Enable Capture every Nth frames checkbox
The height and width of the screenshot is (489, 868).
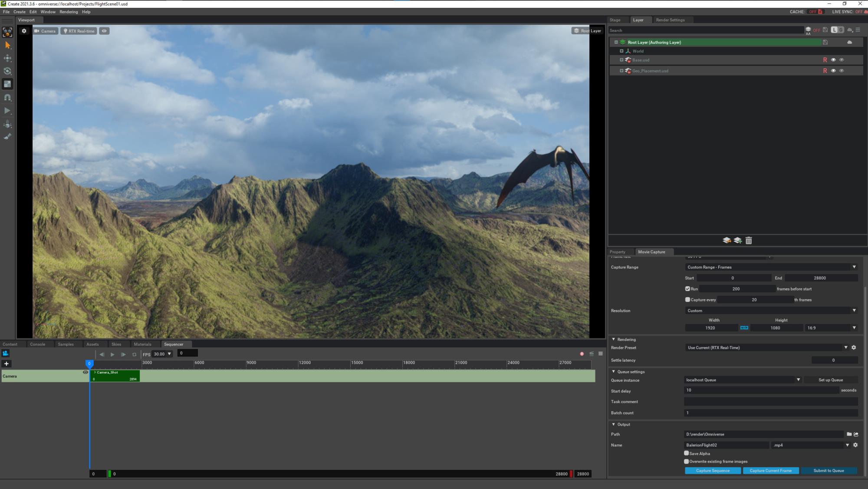click(687, 300)
